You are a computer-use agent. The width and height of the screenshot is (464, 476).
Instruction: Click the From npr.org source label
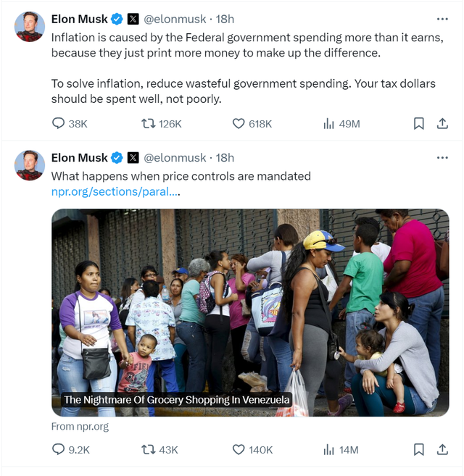coord(80,427)
